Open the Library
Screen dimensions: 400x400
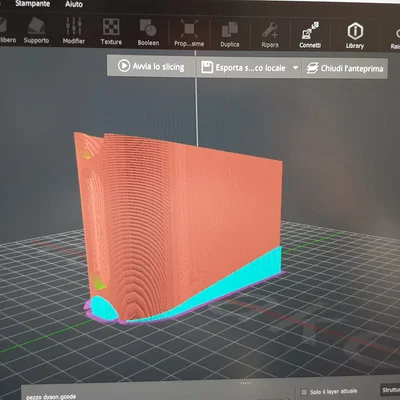click(355, 36)
